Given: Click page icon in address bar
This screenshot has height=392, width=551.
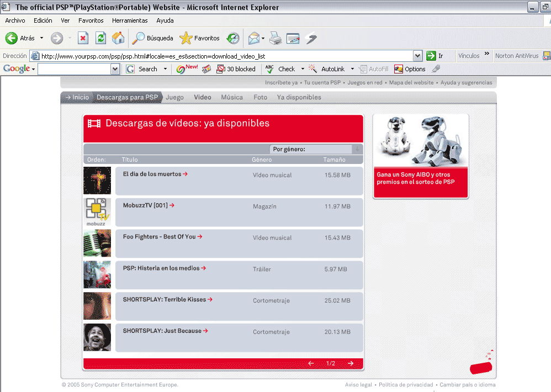Looking at the screenshot, I should click(x=35, y=56).
